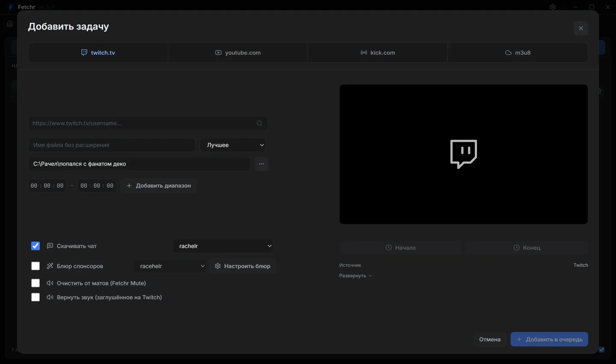
Task: Click the Добавить задачу heading
Action: tap(68, 26)
